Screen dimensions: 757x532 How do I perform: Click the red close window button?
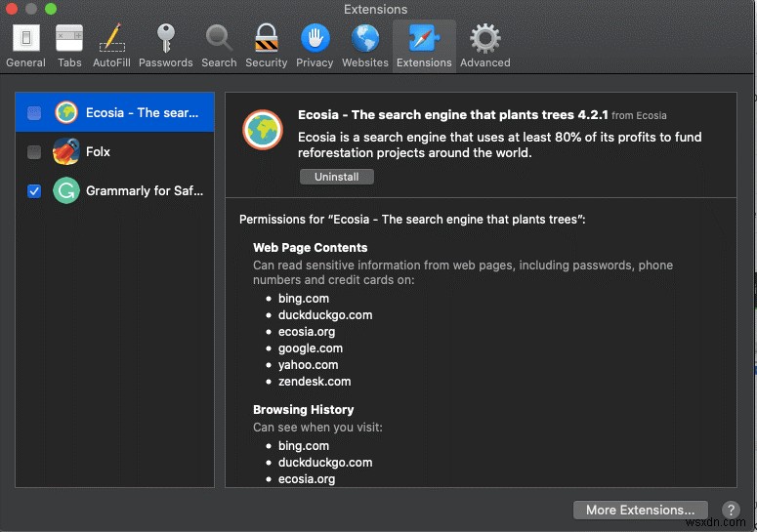coord(11,8)
